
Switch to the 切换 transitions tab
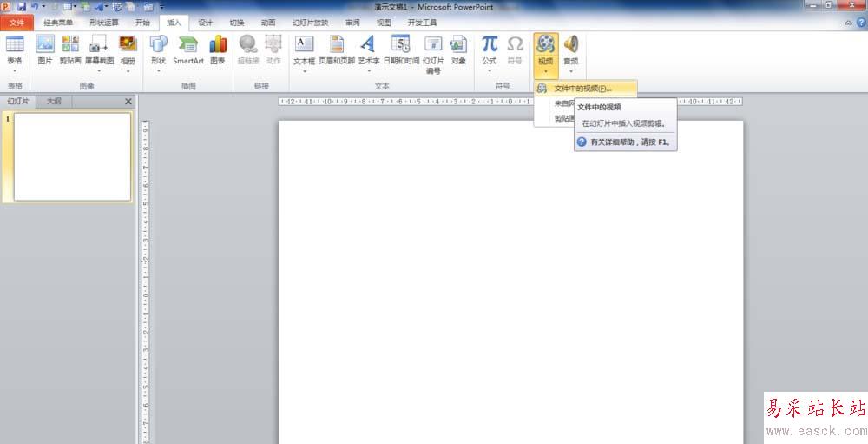237,23
